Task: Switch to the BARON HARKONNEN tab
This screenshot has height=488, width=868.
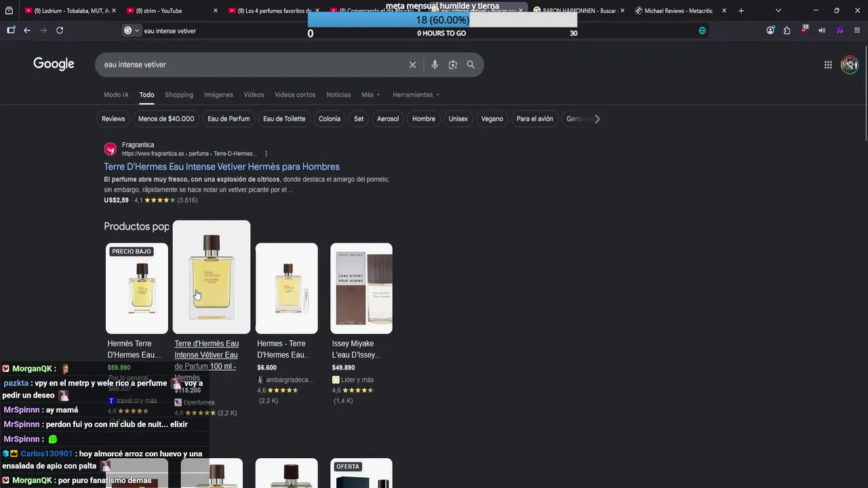Action: pyautogui.click(x=578, y=11)
